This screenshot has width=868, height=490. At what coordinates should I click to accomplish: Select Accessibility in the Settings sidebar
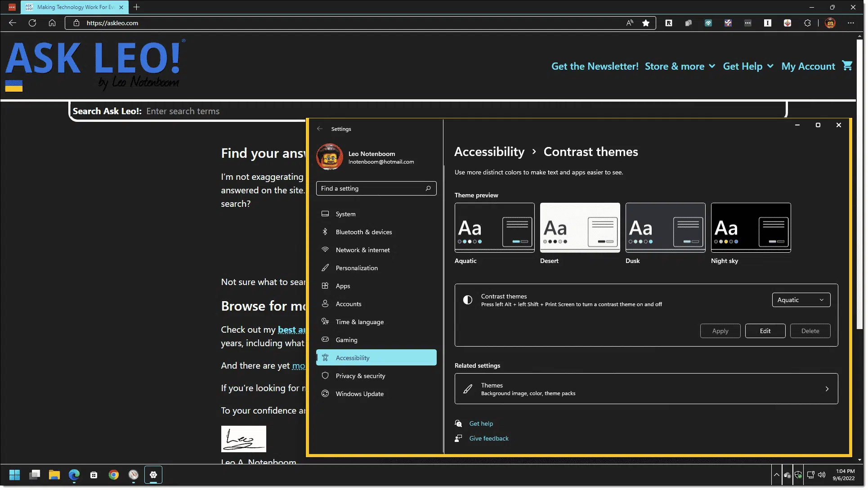point(376,358)
